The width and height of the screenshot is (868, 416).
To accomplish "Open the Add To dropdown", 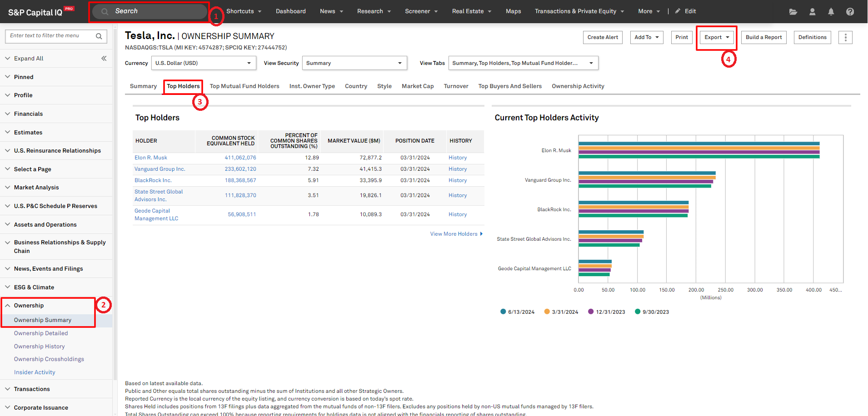I will click(647, 37).
